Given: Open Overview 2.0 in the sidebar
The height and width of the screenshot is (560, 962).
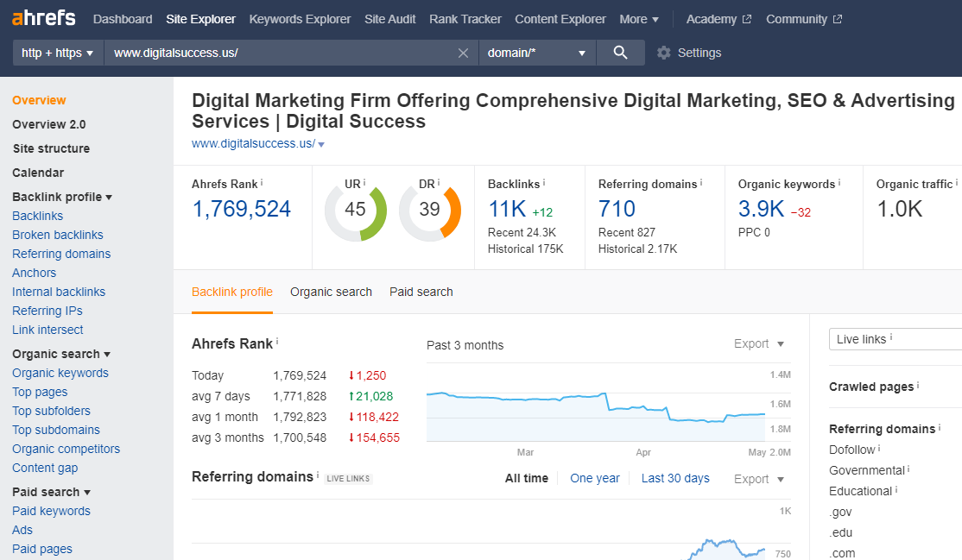Looking at the screenshot, I should coord(49,124).
